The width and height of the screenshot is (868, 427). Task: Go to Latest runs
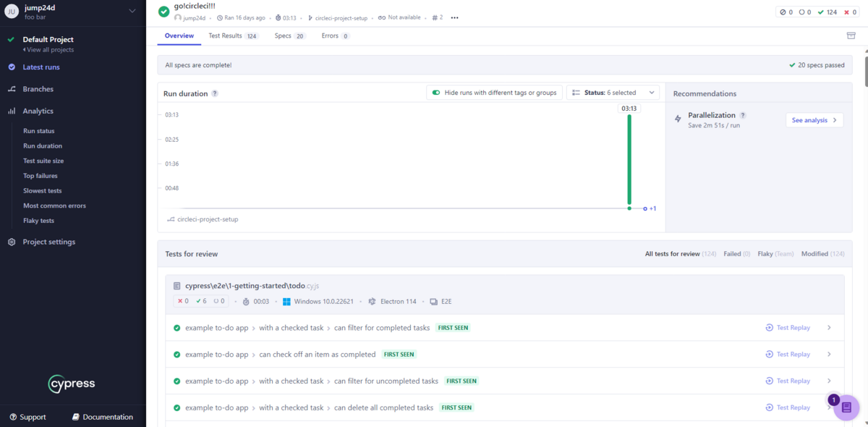(41, 67)
